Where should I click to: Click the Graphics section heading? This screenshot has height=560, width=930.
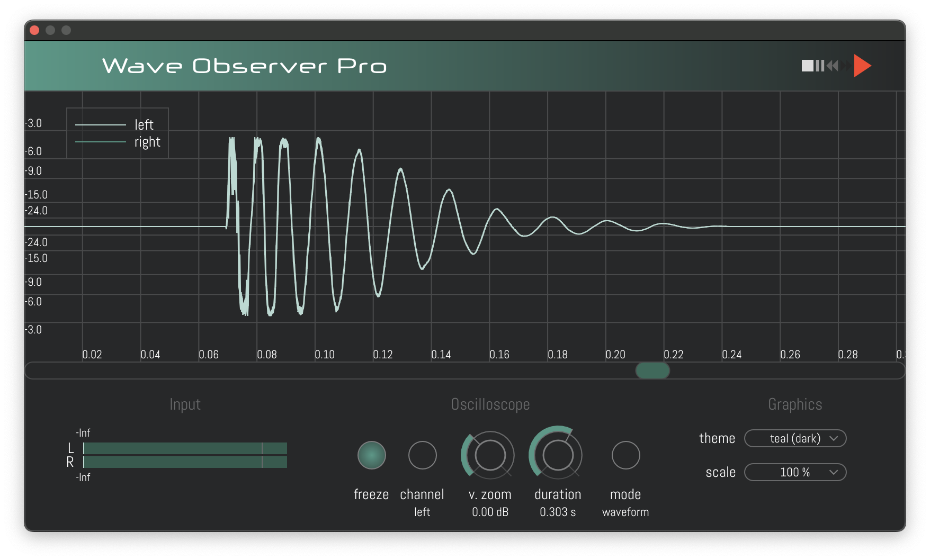tap(795, 404)
